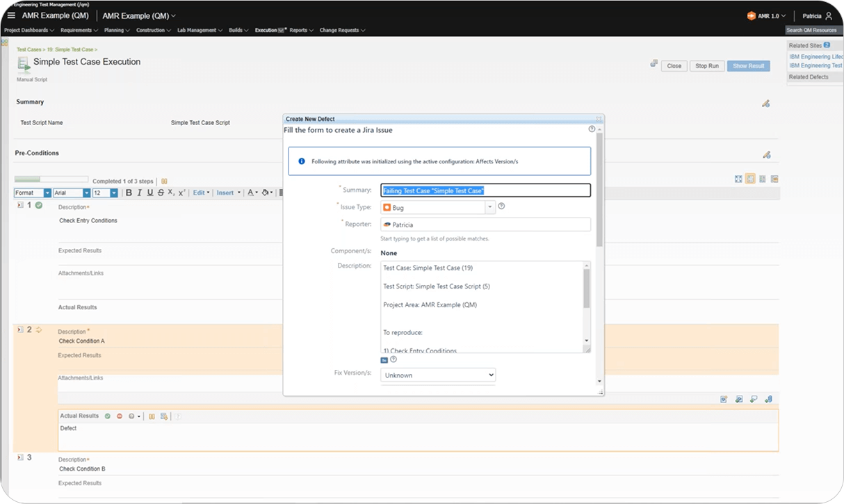Click the help icon in Actual Results toolbar
This screenshot has width=844, height=504.
click(x=178, y=416)
